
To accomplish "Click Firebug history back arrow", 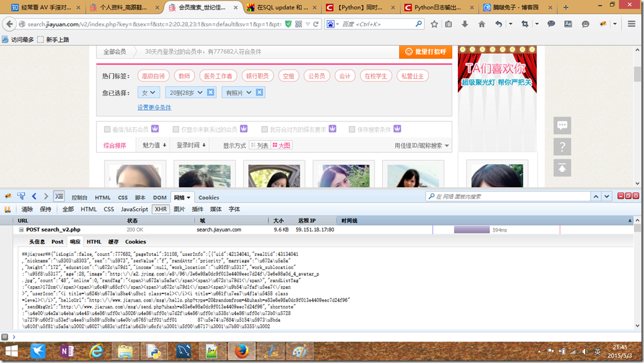I will click(x=34, y=197).
